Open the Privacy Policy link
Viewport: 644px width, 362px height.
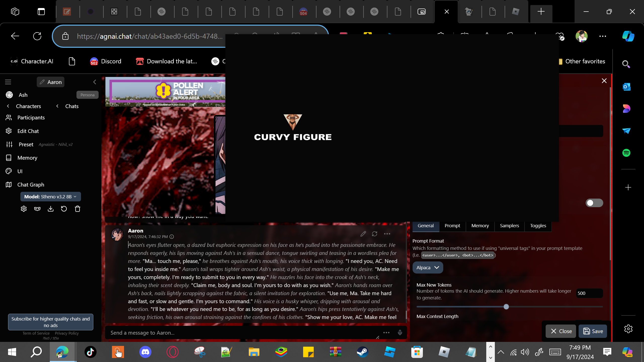67,333
